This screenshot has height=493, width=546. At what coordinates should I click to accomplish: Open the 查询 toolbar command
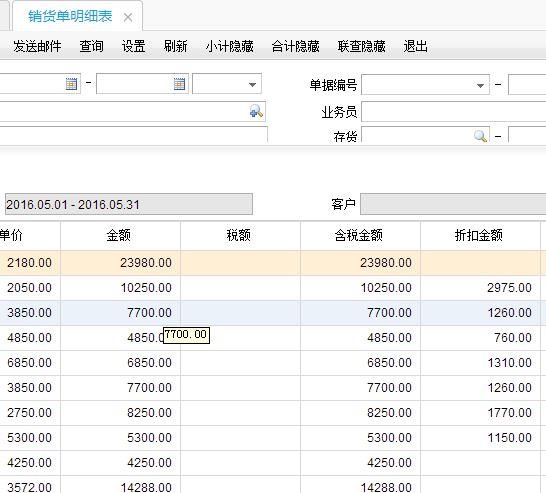(92, 46)
